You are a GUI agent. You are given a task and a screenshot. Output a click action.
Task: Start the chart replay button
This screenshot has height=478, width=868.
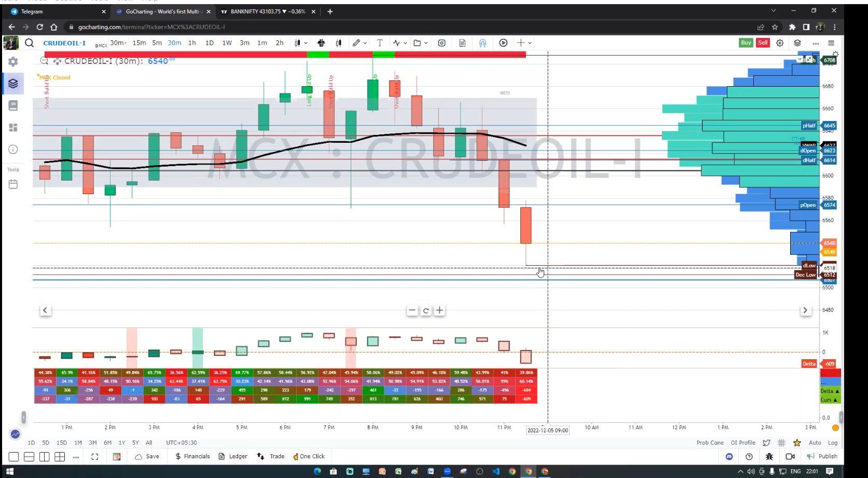503,43
